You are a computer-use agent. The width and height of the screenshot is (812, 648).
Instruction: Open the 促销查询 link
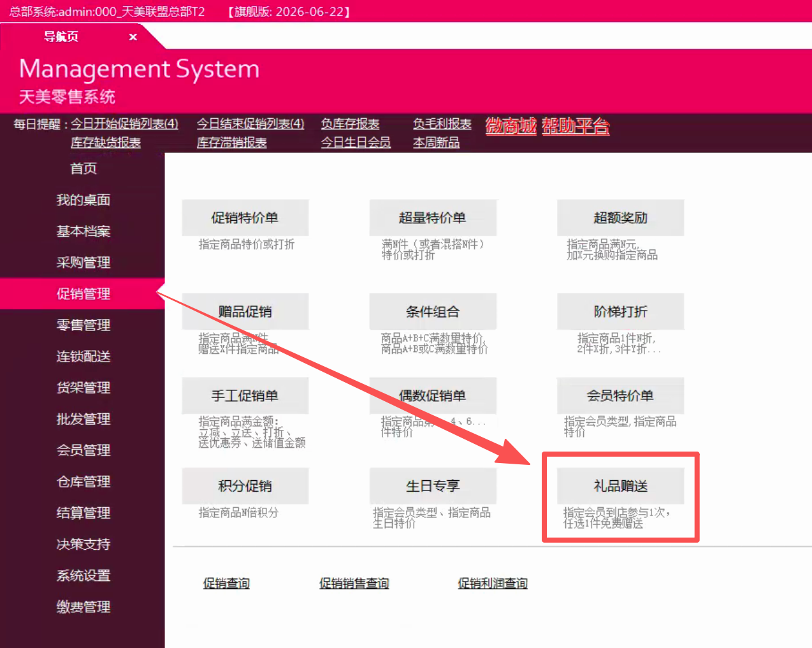[226, 583]
